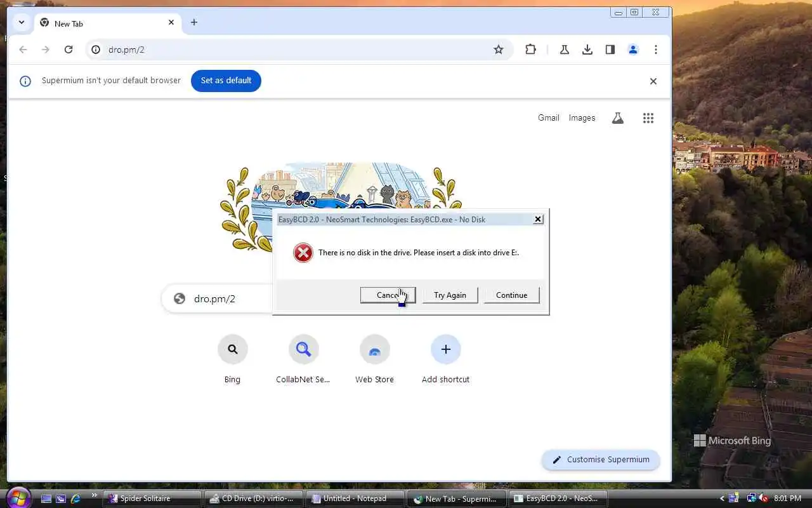This screenshot has height=508, width=812.
Task: Open a new tab with plus button
Action: 194,22
